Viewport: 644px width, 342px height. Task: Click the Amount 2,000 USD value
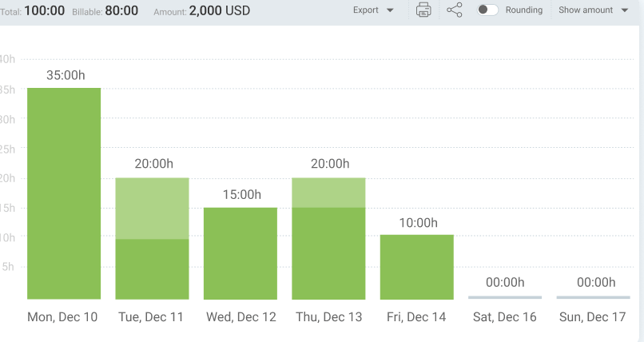click(219, 11)
